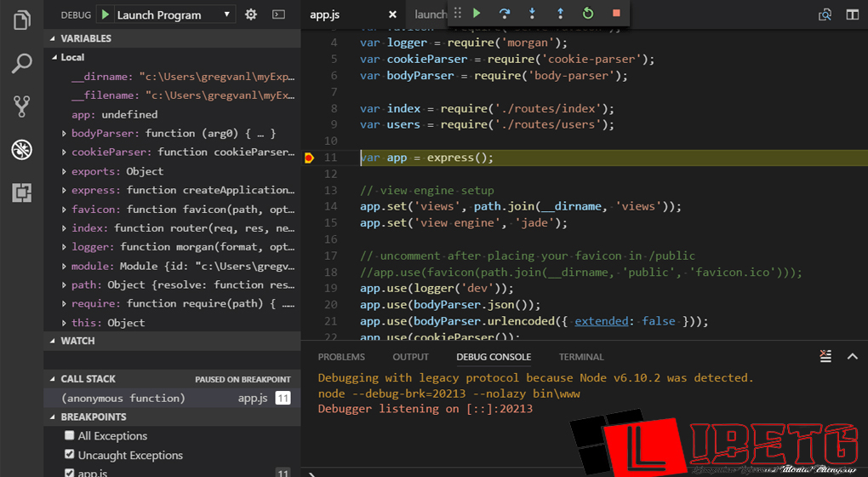Select the __filename variable row
This screenshot has height=477, width=868.
(x=172, y=95)
